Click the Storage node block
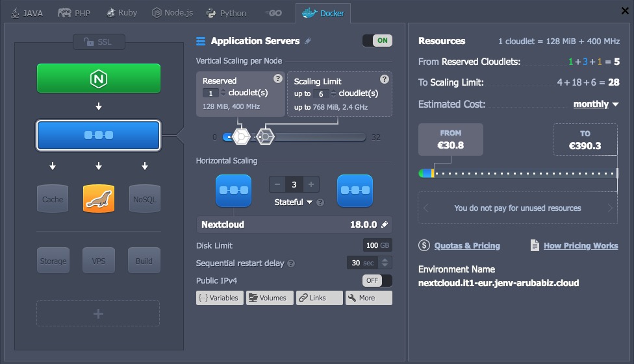The width and height of the screenshot is (634, 364). click(53, 260)
